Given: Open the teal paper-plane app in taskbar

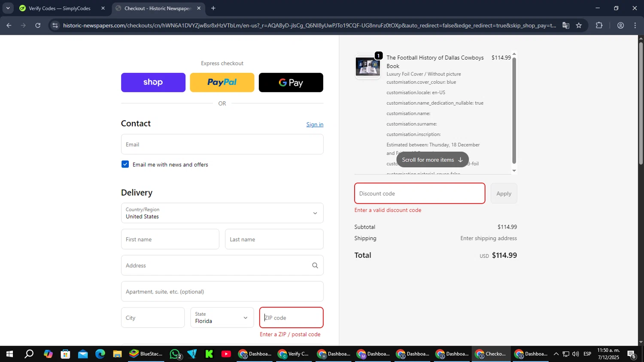Looking at the screenshot, I should click(x=192, y=354).
